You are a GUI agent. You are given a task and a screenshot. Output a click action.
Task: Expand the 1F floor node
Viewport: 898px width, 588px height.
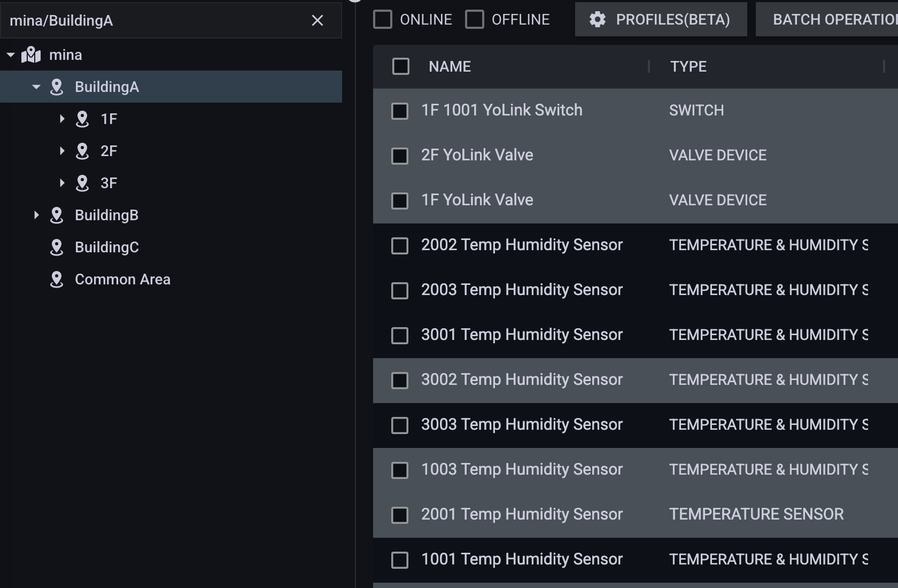click(x=62, y=119)
